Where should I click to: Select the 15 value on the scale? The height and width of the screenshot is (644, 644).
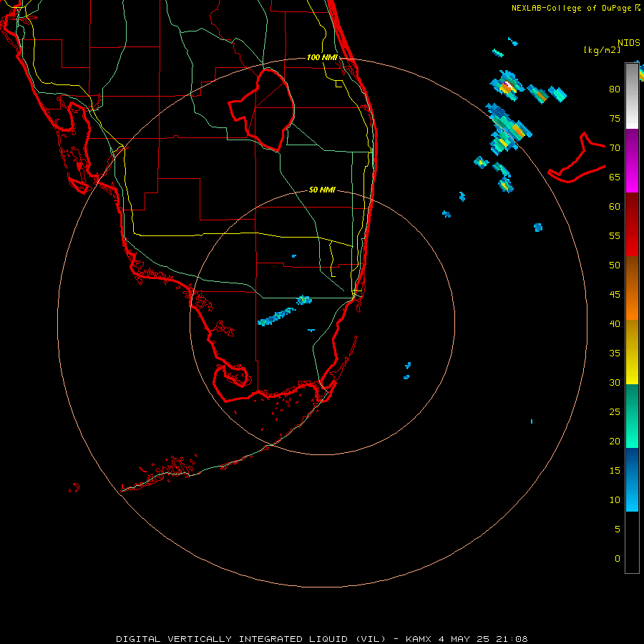[615, 471]
